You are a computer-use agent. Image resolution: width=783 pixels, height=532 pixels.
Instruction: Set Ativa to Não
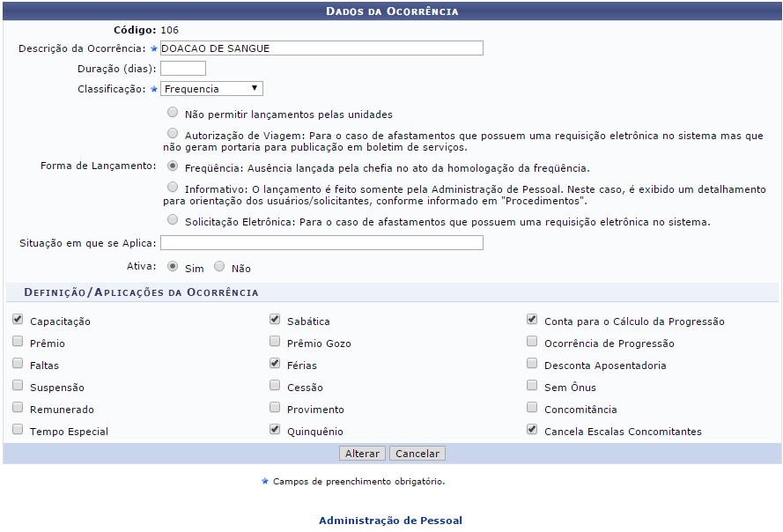[x=219, y=267]
